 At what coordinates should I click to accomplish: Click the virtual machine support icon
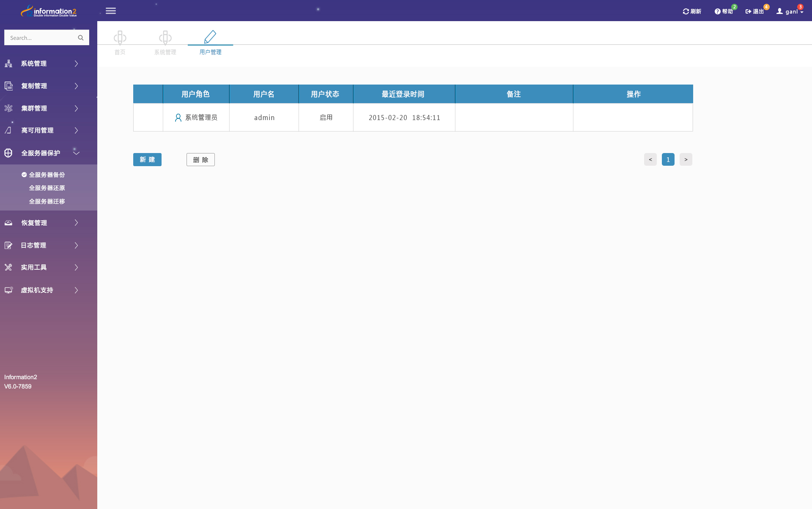pyautogui.click(x=8, y=290)
